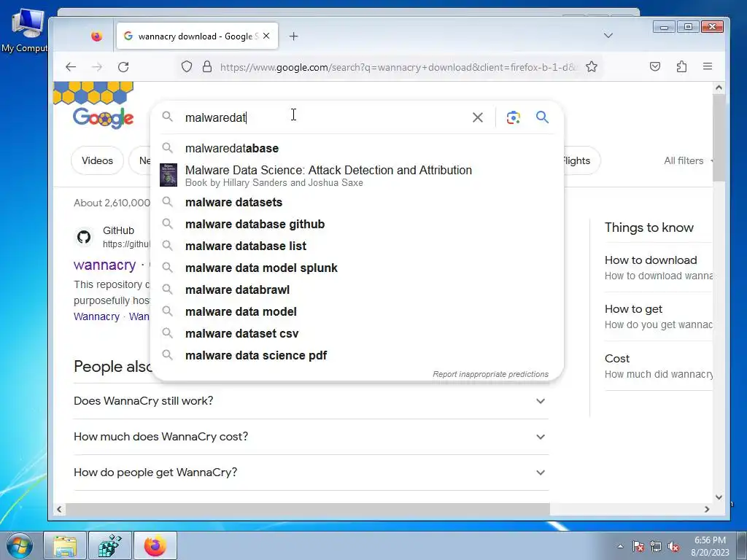Click the horizontal scrollbar right arrow
The image size is (747, 560).
(x=707, y=509)
